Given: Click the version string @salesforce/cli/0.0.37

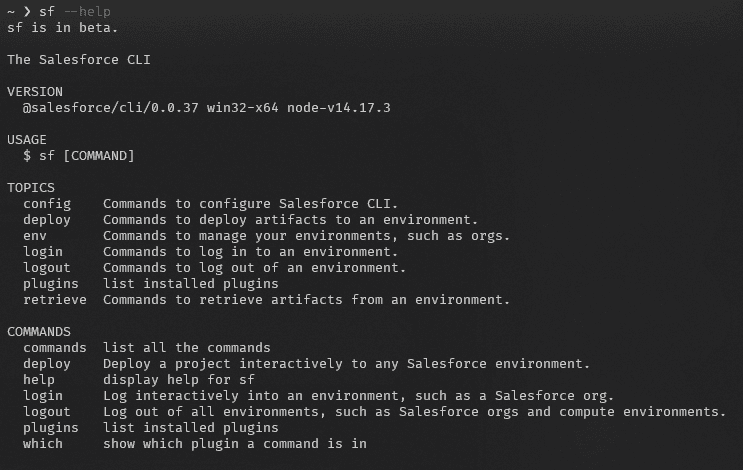Looking at the screenshot, I should click(x=110, y=108).
